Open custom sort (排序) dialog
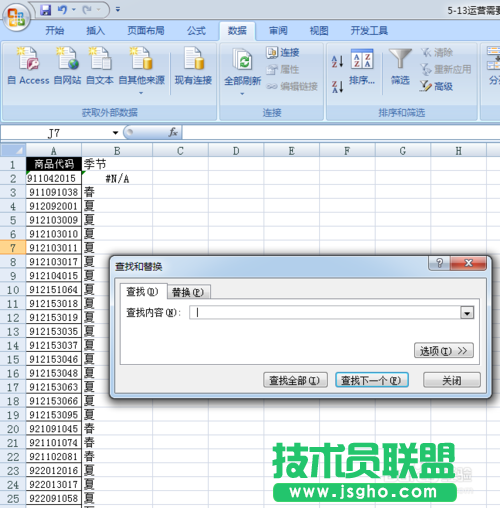This screenshot has width=500, height=508. pyautogui.click(x=362, y=67)
